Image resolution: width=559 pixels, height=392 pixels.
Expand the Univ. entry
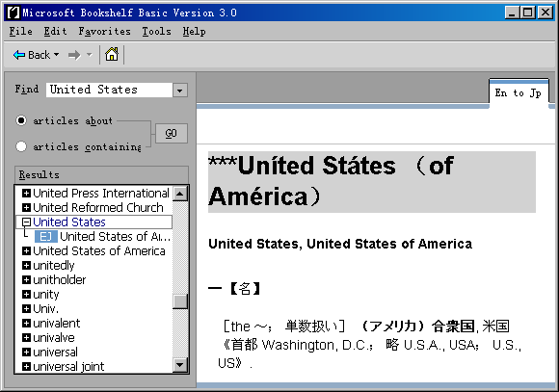click(26, 308)
